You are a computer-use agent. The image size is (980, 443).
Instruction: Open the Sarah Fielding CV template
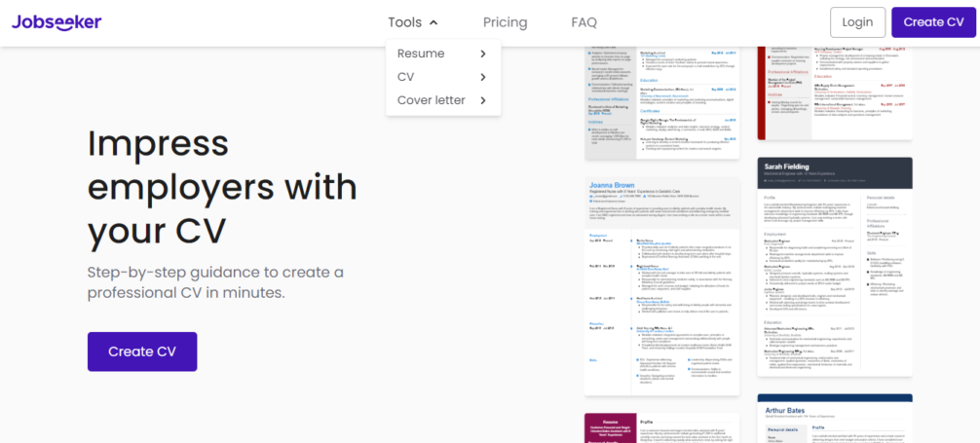835,267
